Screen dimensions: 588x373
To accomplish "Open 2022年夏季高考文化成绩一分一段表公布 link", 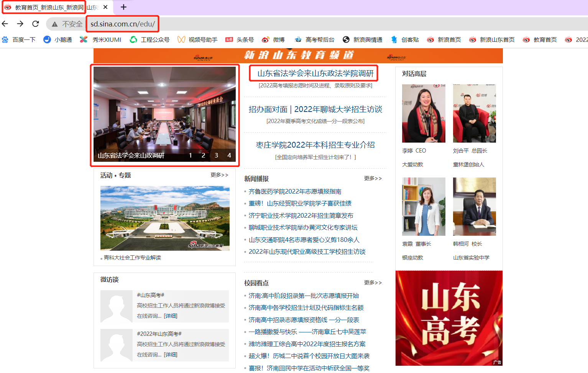I will tap(315, 121).
